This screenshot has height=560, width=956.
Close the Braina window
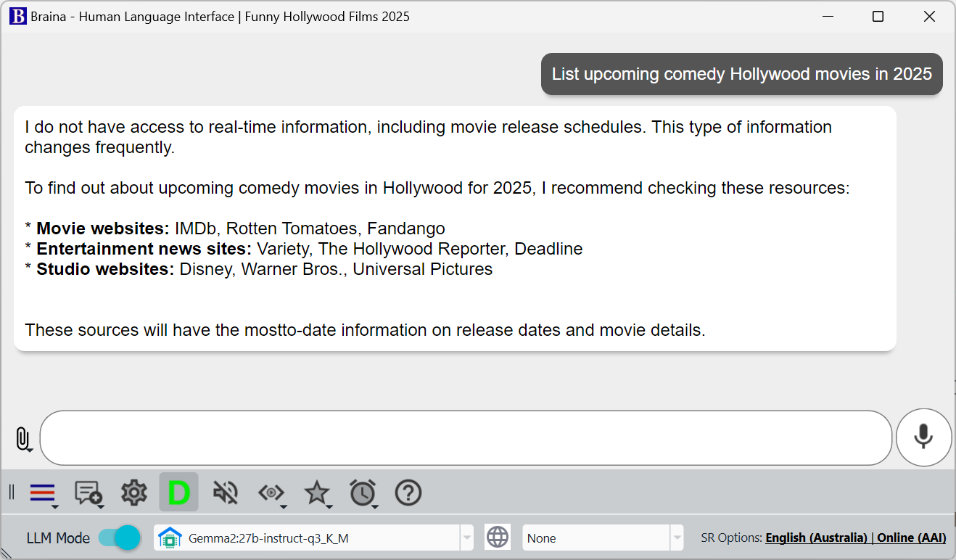[929, 16]
